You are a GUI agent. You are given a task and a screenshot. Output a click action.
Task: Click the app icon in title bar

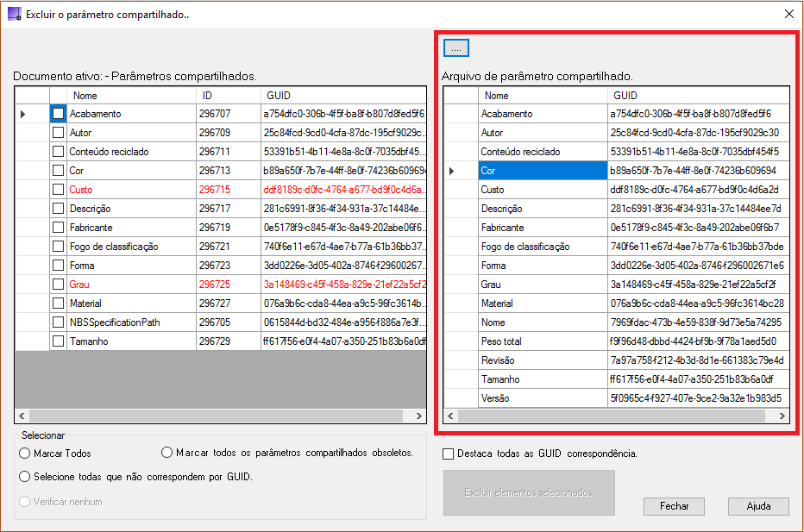(15, 14)
